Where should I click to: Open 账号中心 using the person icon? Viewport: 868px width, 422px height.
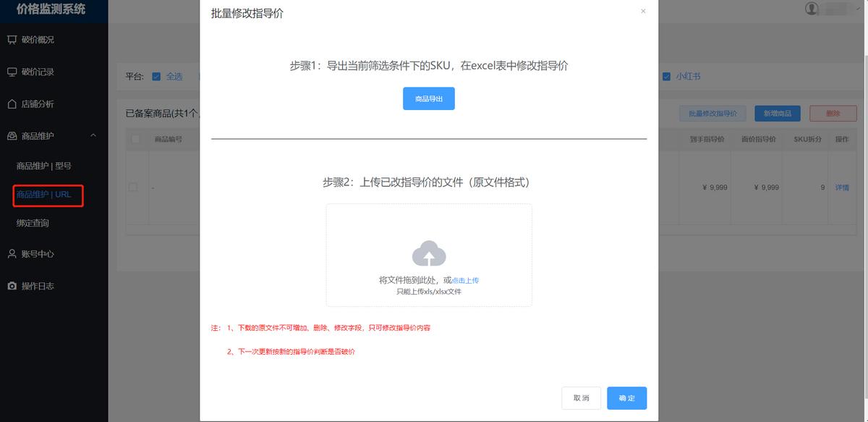[12, 253]
